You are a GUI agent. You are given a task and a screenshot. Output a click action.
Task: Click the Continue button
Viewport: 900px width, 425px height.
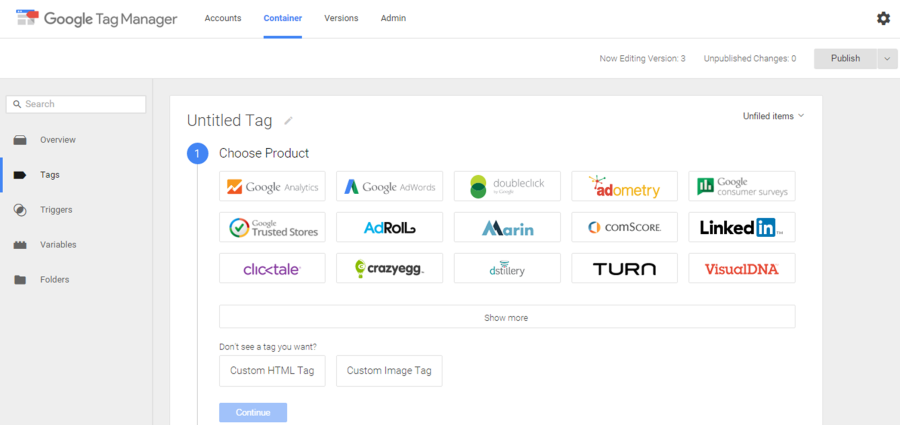coord(253,412)
